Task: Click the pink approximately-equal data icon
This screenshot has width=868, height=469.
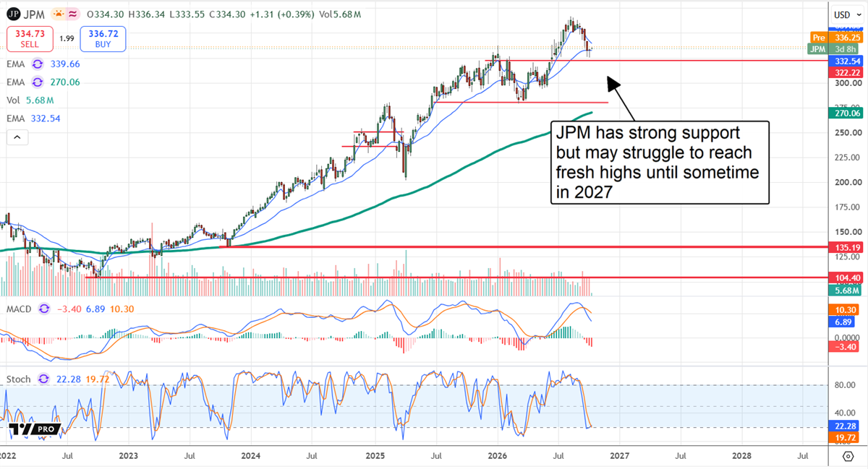Action: pyautogui.click(x=72, y=14)
